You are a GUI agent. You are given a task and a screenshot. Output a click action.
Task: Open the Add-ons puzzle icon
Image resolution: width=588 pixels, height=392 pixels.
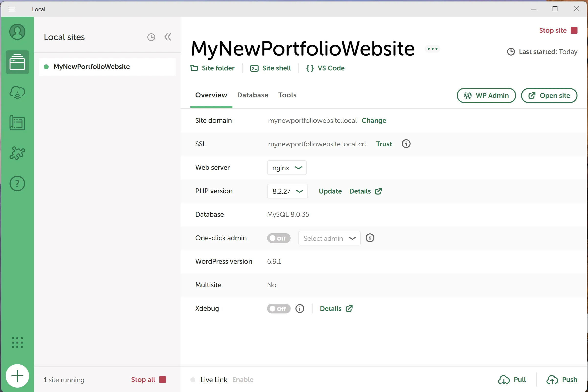(x=17, y=153)
